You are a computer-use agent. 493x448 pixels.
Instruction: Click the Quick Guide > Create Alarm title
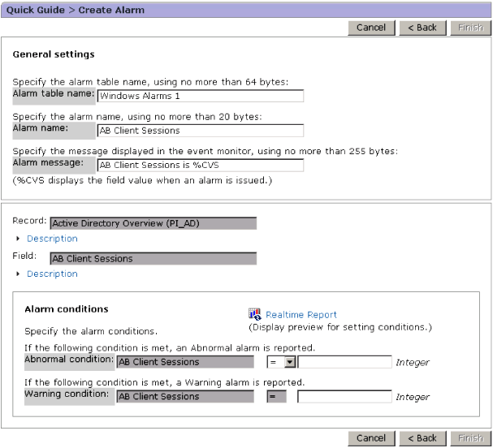76,10
